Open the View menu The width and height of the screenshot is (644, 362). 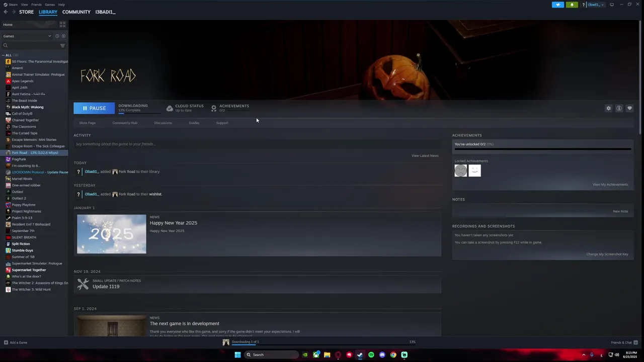[x=24, y=5]
